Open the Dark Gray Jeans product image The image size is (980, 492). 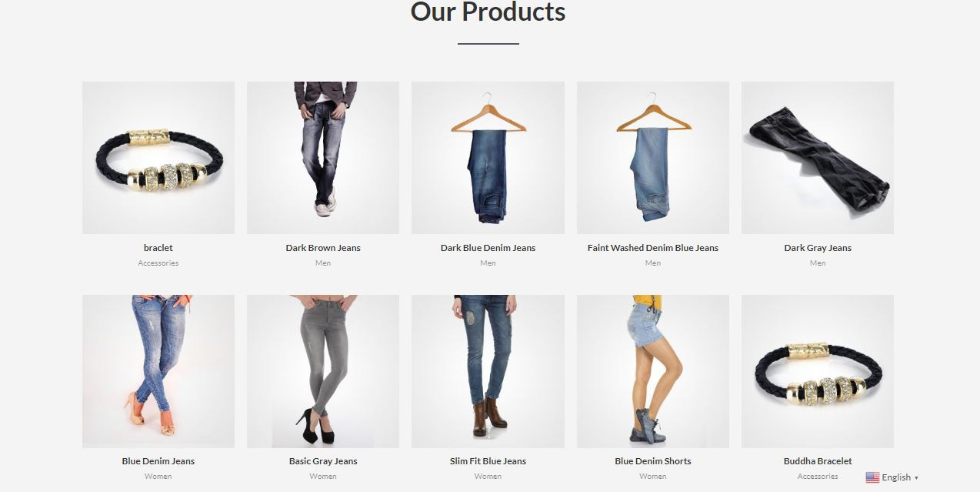click(x=818, y=158)
